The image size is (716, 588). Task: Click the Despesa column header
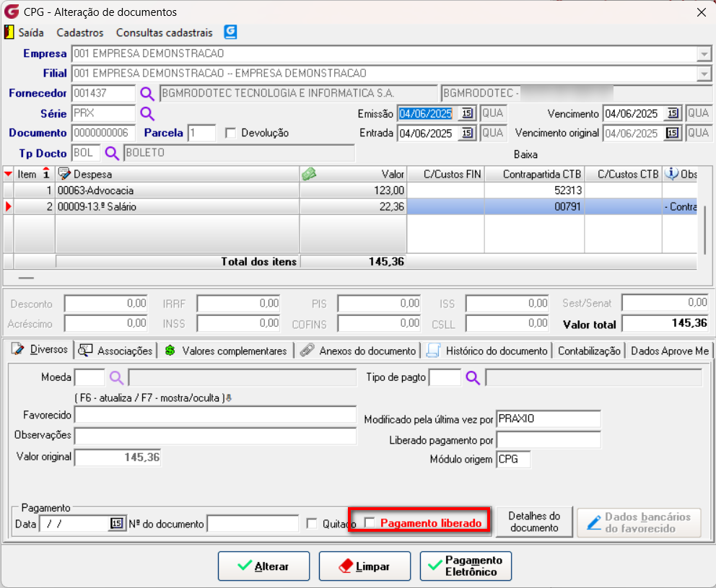tap(177, 174)
